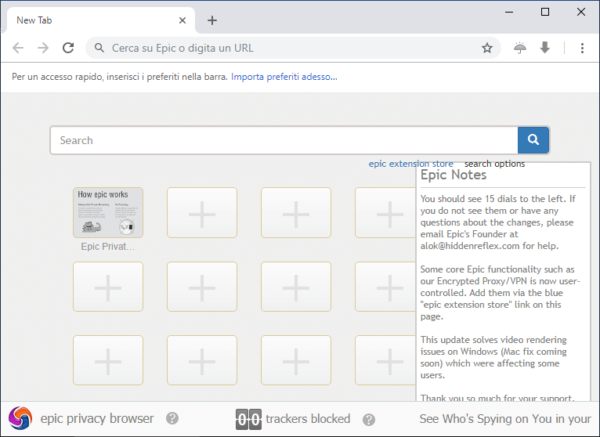Add a dial in second row second tile
The height and width of the screenshot is (437, 600).
pyautogui.click(x=202, y=287)
